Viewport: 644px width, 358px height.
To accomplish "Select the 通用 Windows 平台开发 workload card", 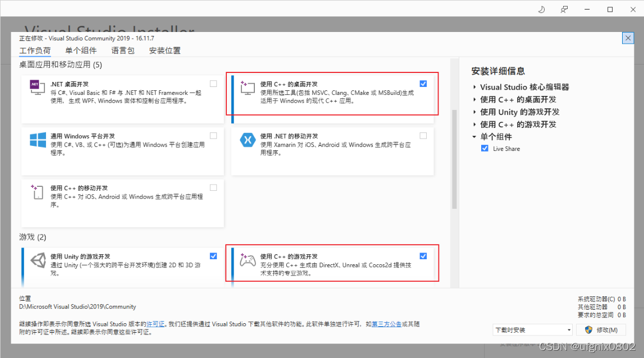I will [x=122, y=152].
